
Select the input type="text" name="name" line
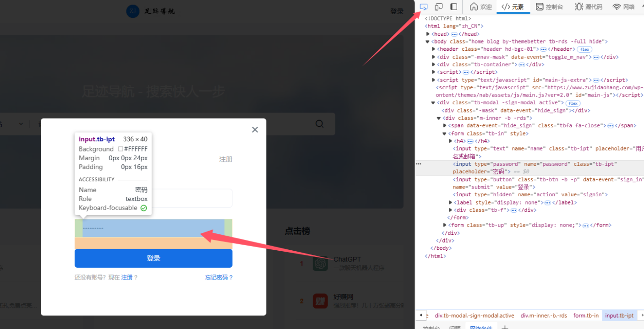[548, 152]
